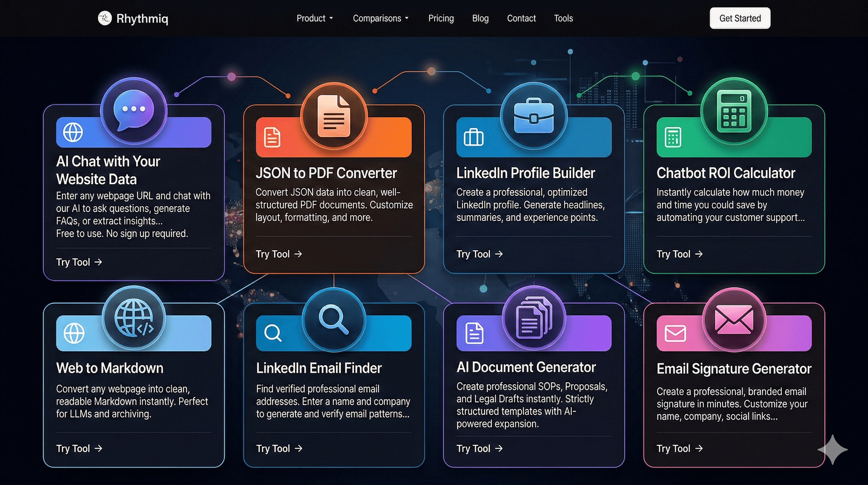Navigate to the Blog section
This screenshot has height=485, width=868.
coord(480,18)
